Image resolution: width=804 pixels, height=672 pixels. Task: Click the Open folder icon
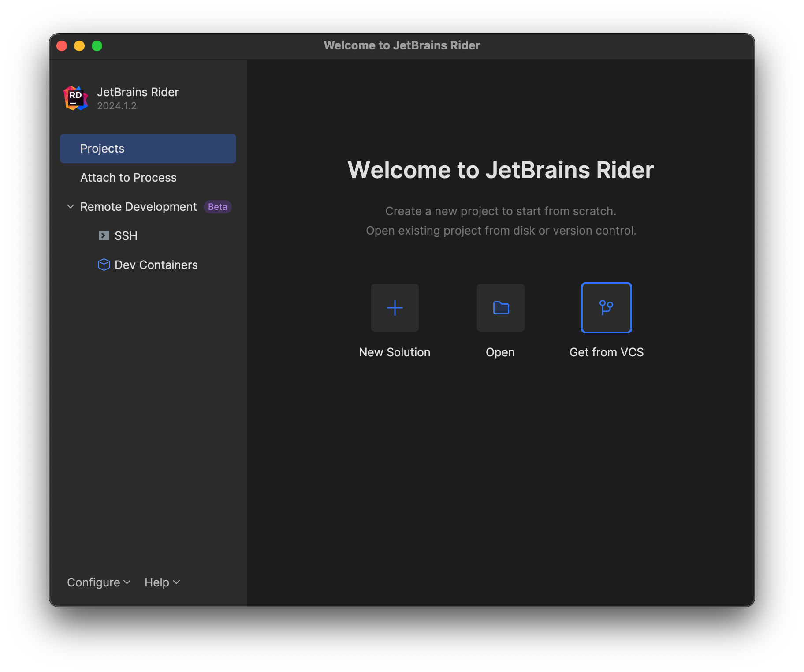coord(500,308)
